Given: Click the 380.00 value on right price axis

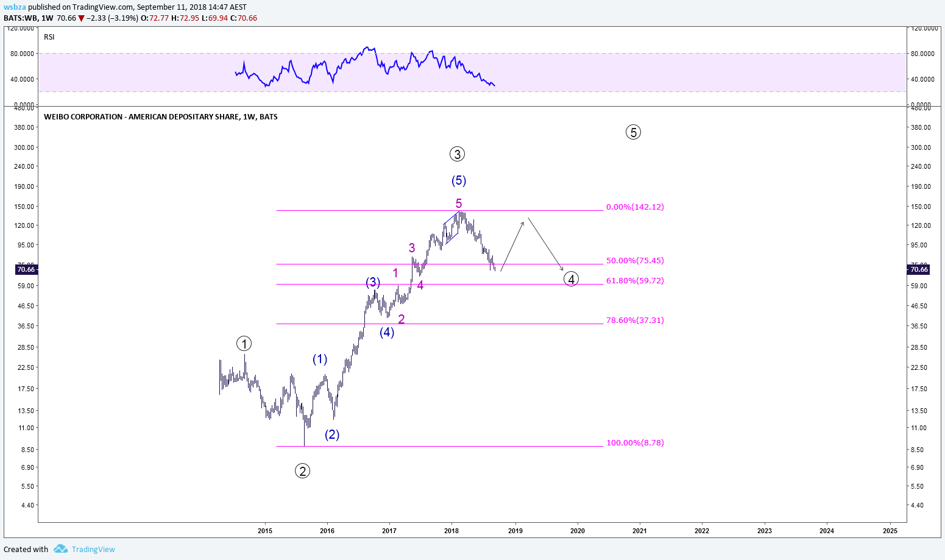Looking at the screenshot, I should 921,127.
